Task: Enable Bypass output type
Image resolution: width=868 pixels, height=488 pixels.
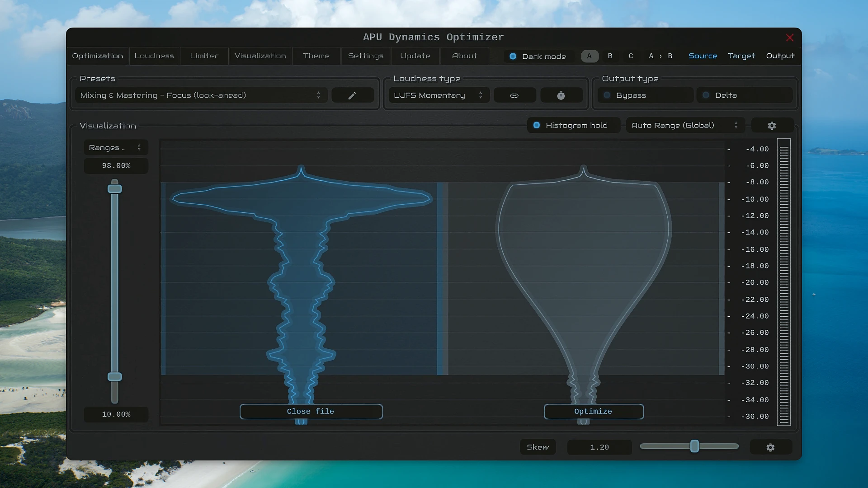Action: (645, 95)
